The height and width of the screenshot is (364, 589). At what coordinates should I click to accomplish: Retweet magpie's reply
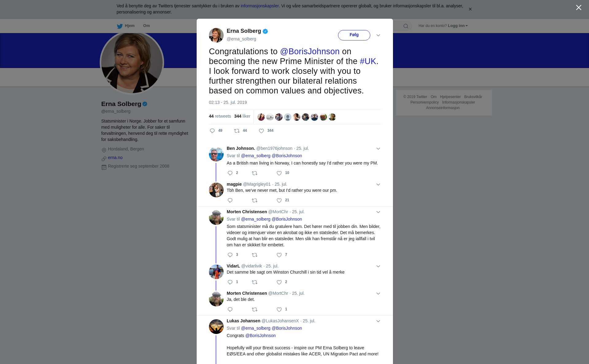255,200
